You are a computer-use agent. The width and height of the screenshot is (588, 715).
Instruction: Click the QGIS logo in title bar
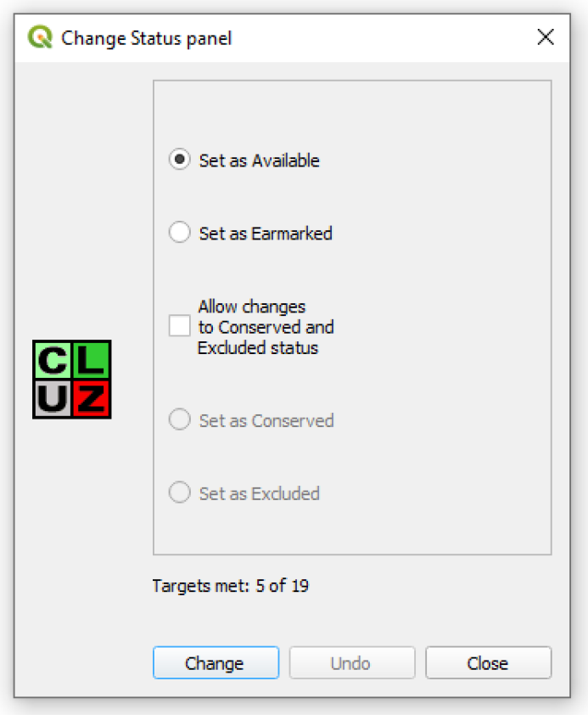[x=39, y=37]
